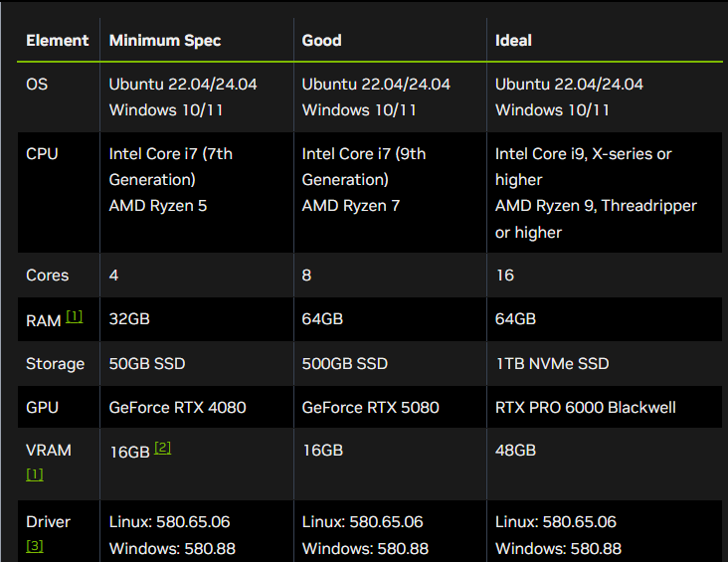Click the 32GB RAM cell

click(129, 319)
